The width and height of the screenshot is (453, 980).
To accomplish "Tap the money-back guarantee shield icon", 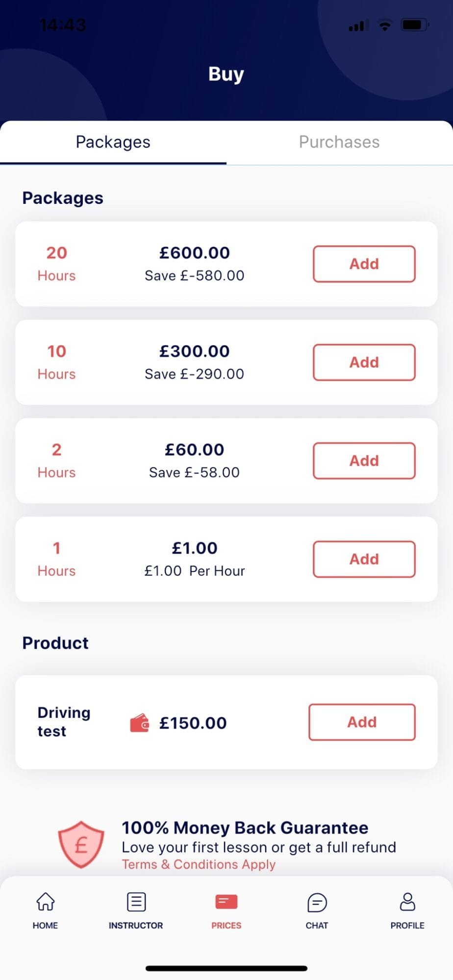I will (81, 844).
